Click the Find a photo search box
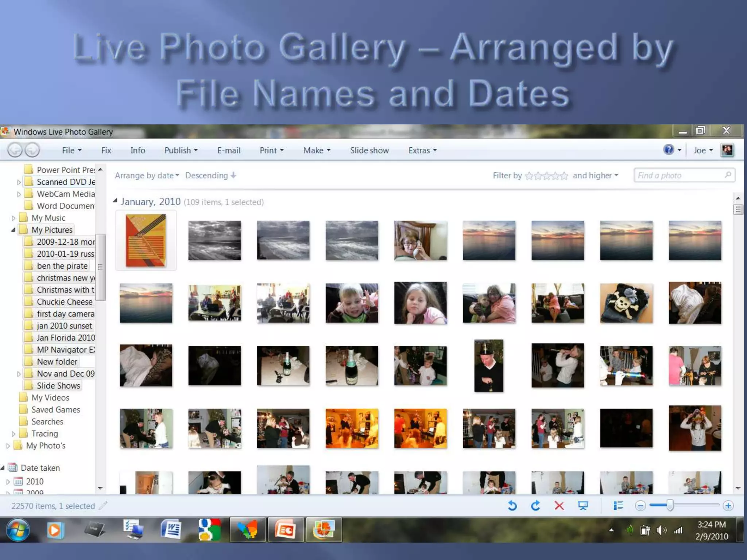 [679, 175]
